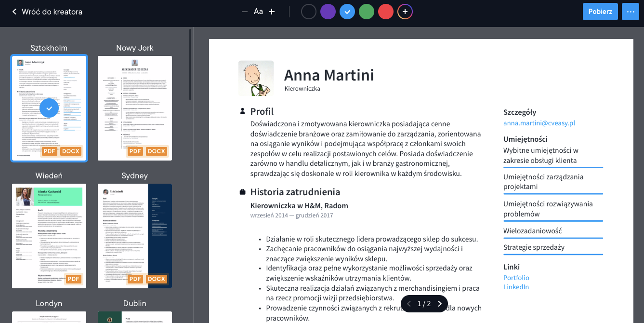Click the email address anna.martini@cveasy.pl

(539, 123)
